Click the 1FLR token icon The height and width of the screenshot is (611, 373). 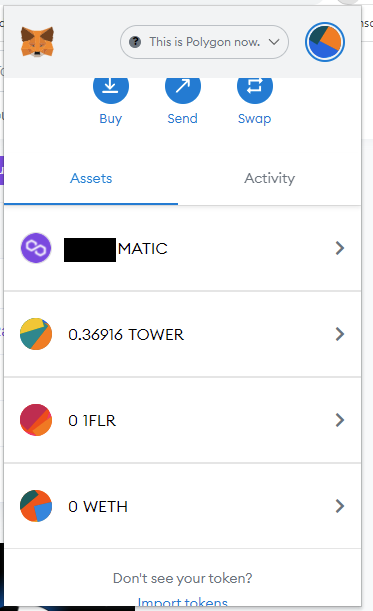[36, 420]
